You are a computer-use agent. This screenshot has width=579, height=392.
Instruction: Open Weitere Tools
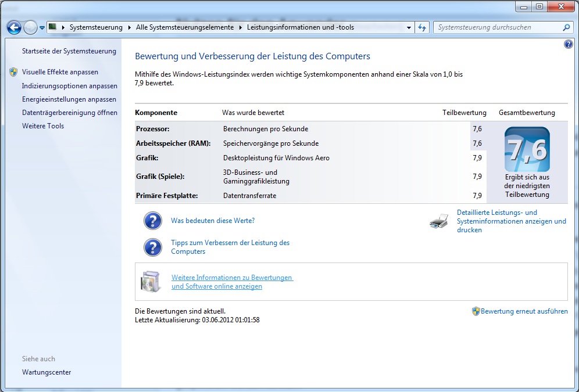43,126
